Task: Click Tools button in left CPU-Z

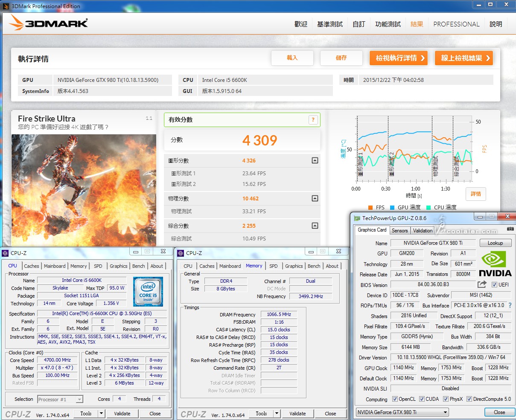Action: point(86,413)
